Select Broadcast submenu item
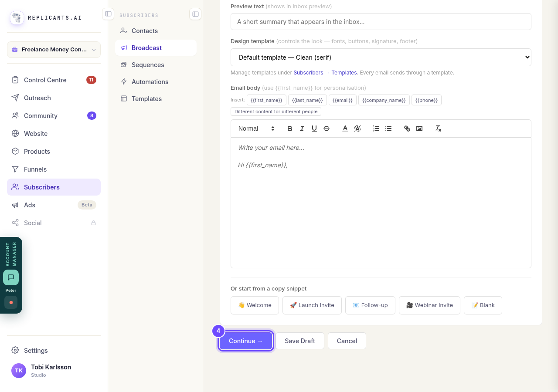 pos(156,48)
